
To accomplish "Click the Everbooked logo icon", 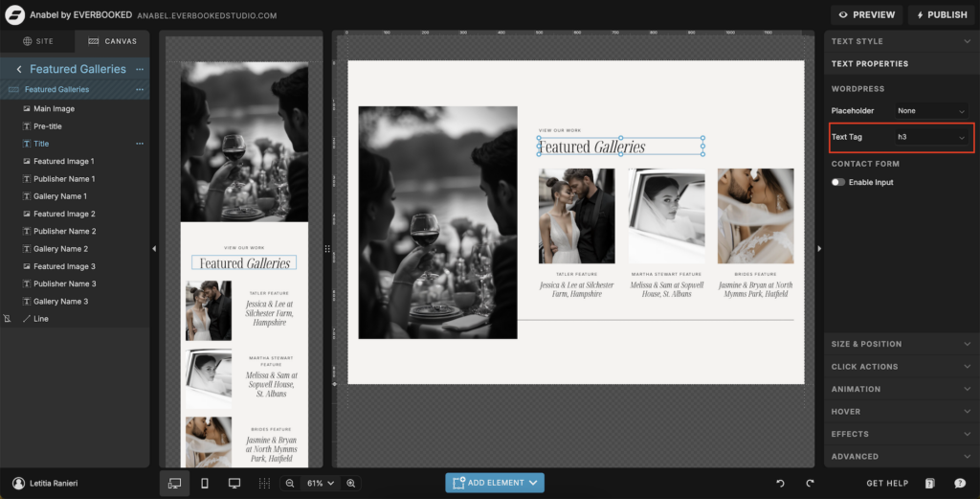I will pos(14,14).
